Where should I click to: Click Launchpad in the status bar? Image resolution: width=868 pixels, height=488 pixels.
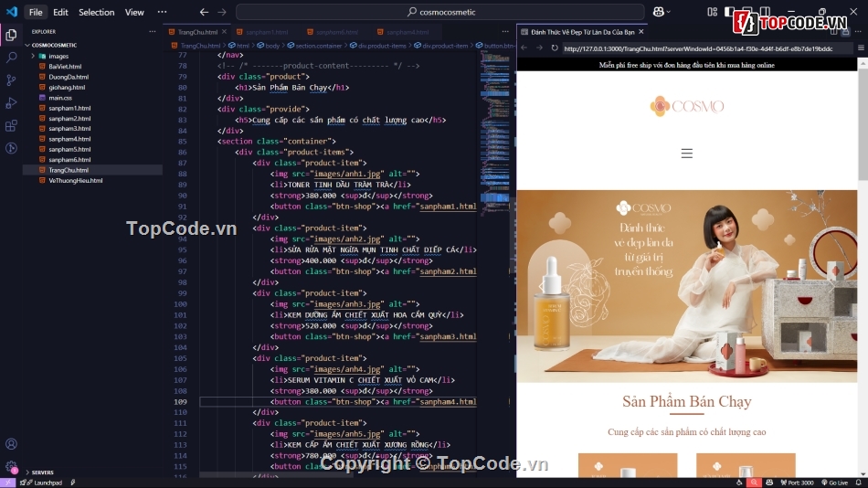[47, 483]
